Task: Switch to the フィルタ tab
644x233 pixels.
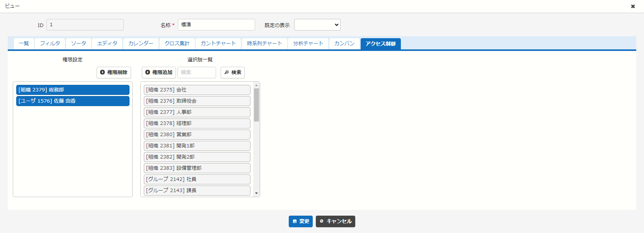Action: click(50, 44)
